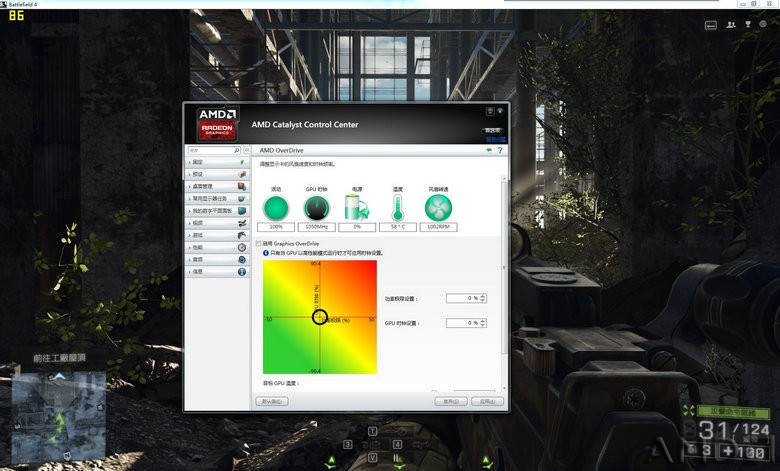Click the battery power status icon
Screen dimensions: 780x471
click(x=357, y=207)
